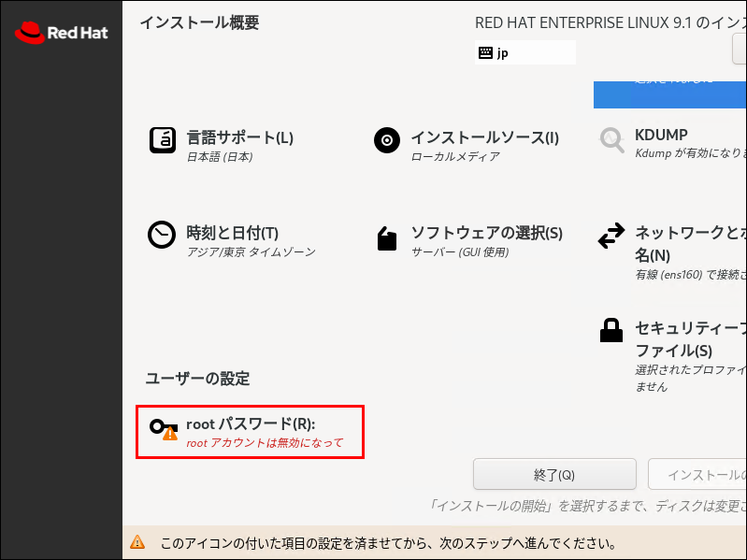Click the Kdump が有効 status text
Screen dimensions: 747x560
[691, 153]
